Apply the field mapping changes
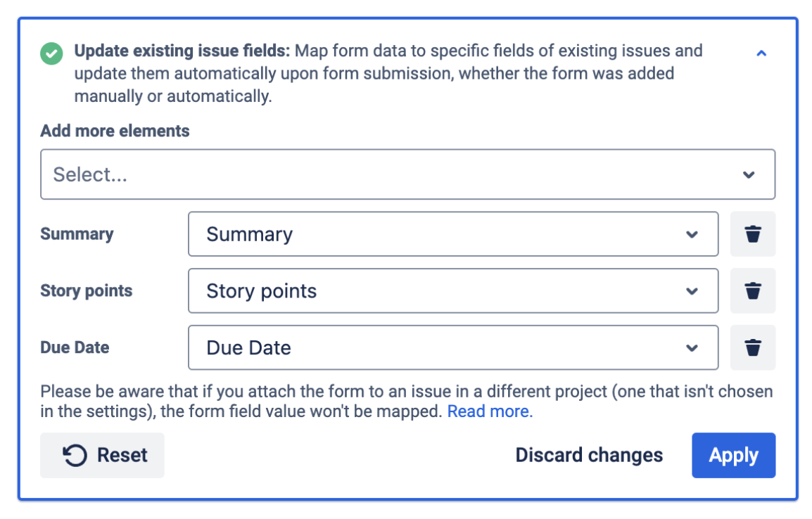This screenshot has height=519, width=812. pos(733,456)
